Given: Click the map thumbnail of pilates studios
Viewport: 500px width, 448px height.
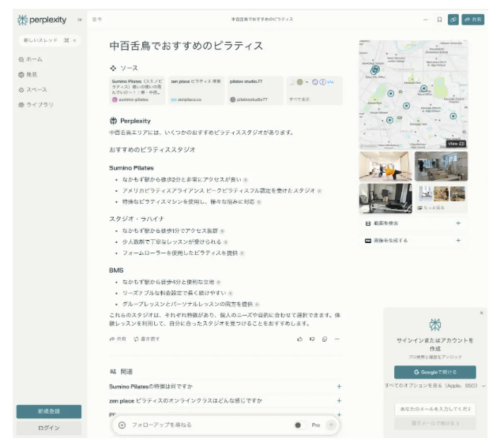Looking at the screenshot, I should (x=413, y=95).
